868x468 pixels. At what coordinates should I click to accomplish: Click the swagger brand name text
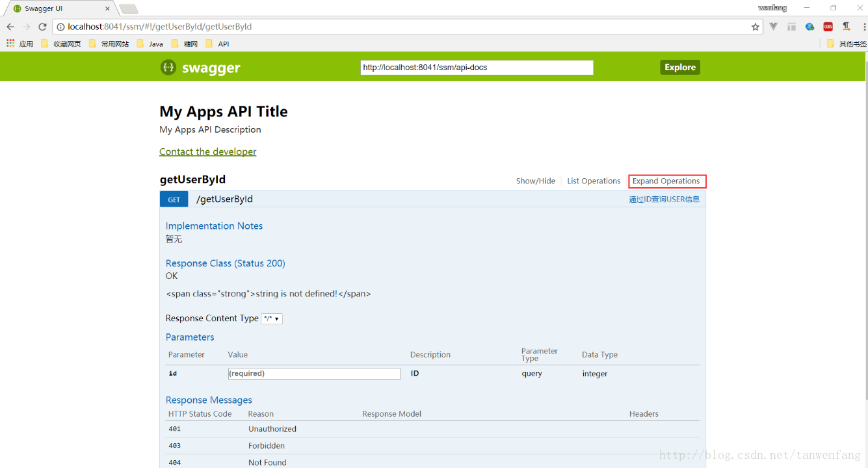211,68
